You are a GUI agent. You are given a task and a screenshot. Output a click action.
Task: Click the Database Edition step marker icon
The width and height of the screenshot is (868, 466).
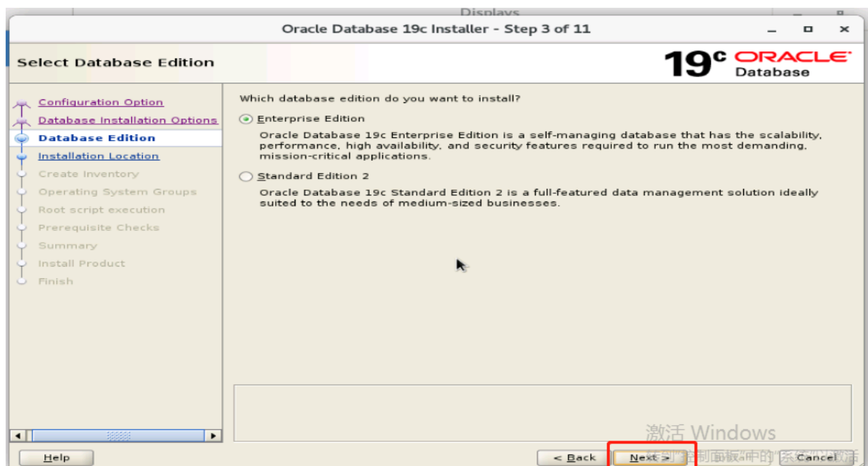point(22,139)
